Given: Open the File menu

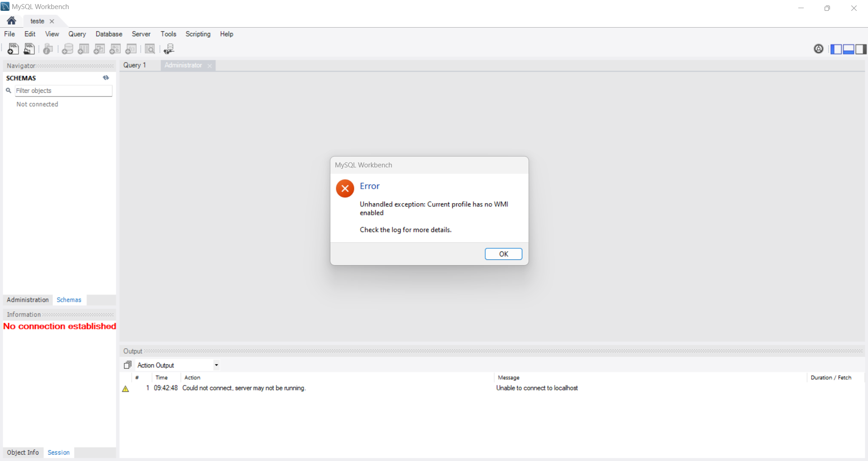Looking at the screenshot, I should click(x=10, y=34).
